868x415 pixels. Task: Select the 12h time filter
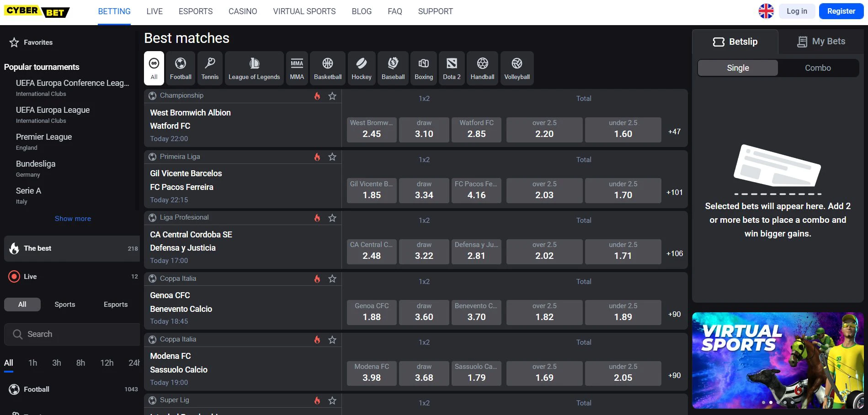point(107,363)
